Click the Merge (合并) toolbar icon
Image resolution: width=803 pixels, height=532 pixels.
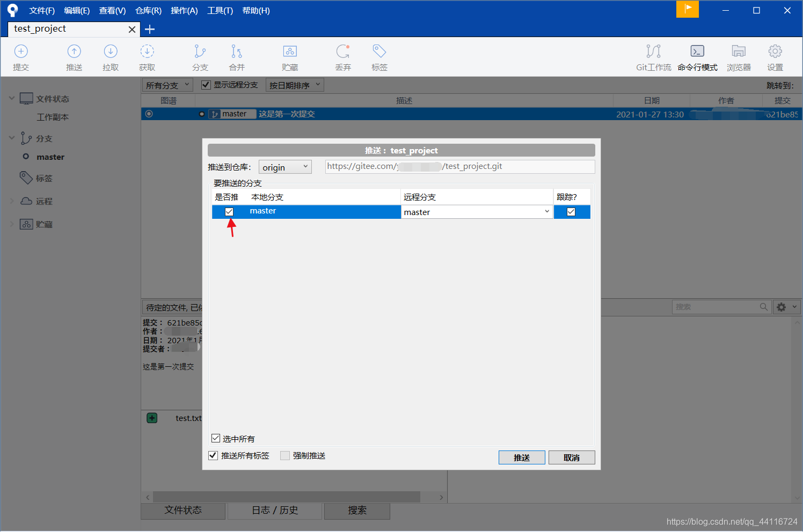237,51
